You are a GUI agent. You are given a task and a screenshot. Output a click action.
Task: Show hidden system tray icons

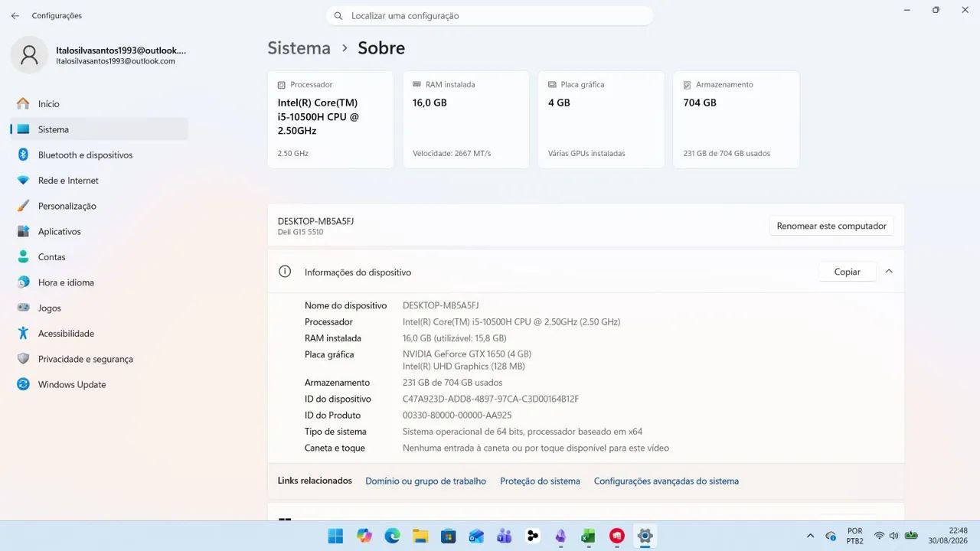pyautogui.click(x=810, y=536)
